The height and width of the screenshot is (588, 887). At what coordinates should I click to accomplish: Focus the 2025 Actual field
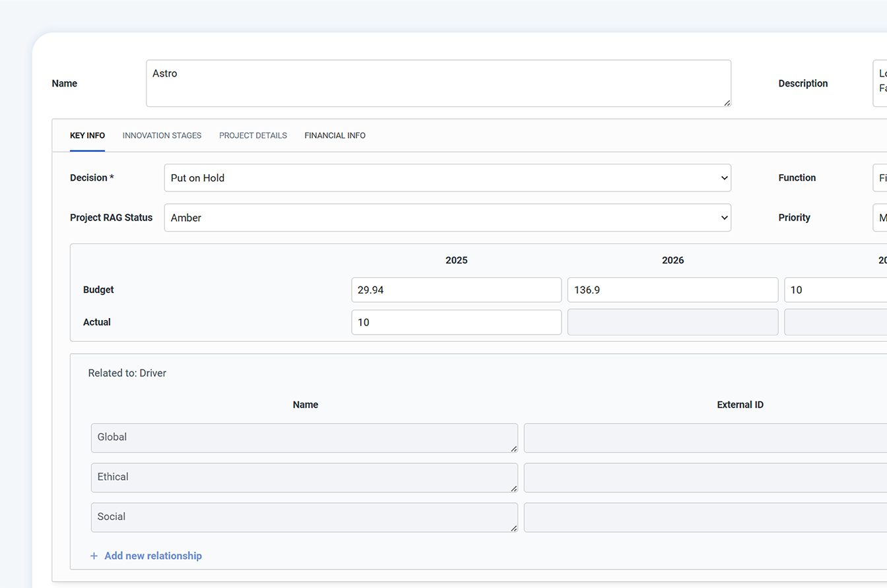coord(456,322)
